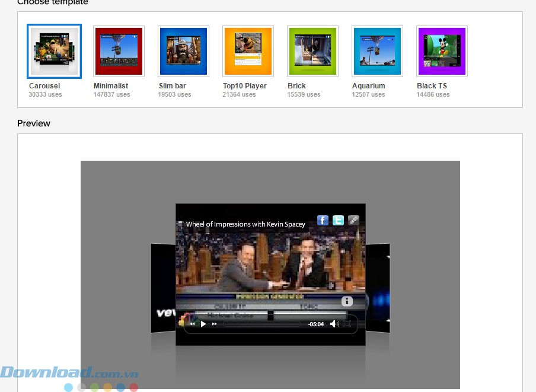
Task: Select the Aquarium template thumbnail
Action: click(x=377, y=52)
